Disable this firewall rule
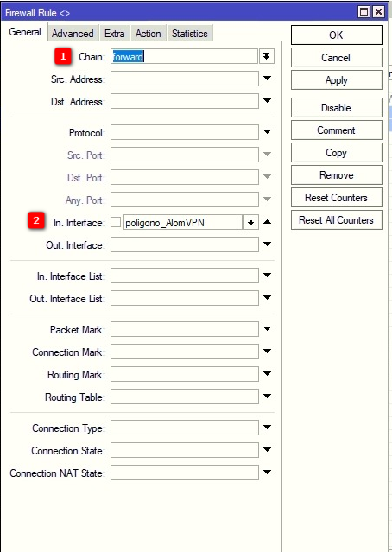 pyautogui.click(x=337, y=108)
